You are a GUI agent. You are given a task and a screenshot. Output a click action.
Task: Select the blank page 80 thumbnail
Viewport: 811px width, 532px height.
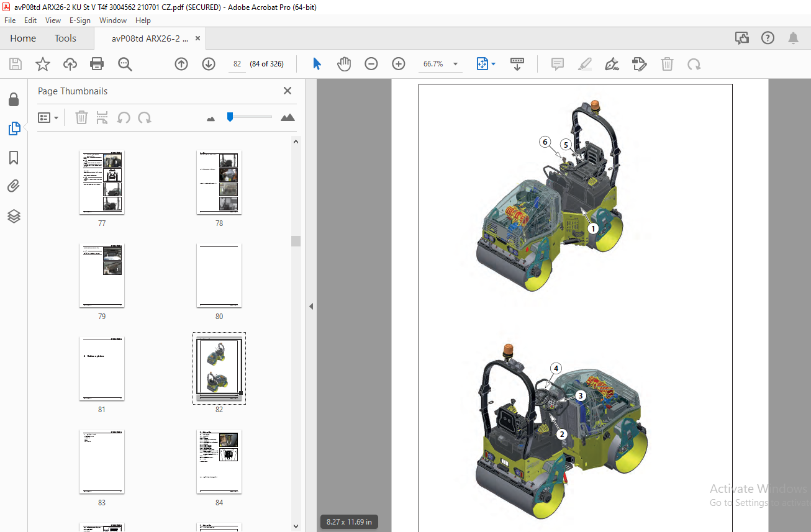(x=219, y=275)
